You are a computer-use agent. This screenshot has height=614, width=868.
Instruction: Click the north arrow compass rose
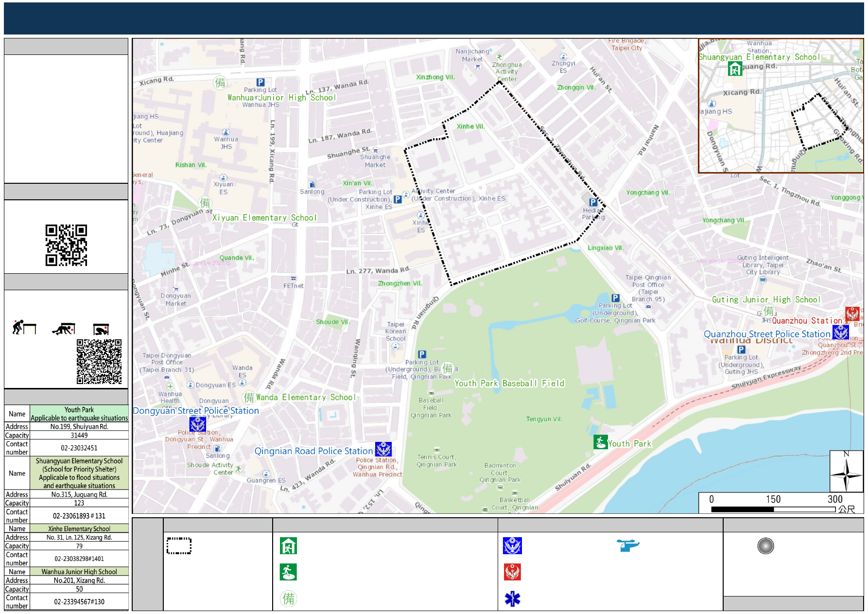846,471
